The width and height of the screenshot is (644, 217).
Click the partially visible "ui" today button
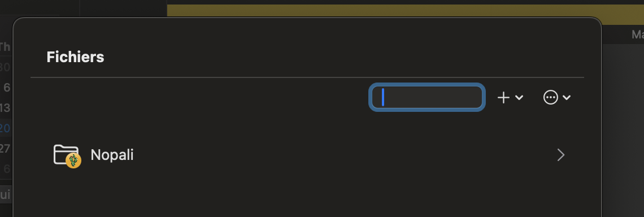pyautogui.click(x=5, y=194)
